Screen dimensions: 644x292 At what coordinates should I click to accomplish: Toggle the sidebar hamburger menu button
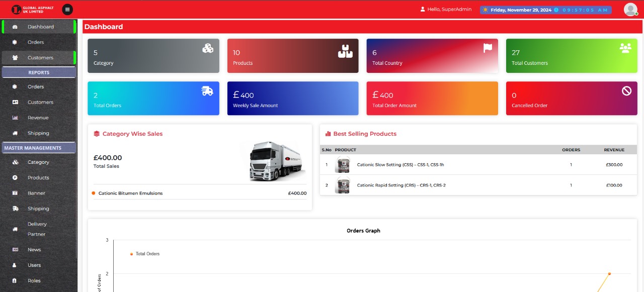pos(67,9)
